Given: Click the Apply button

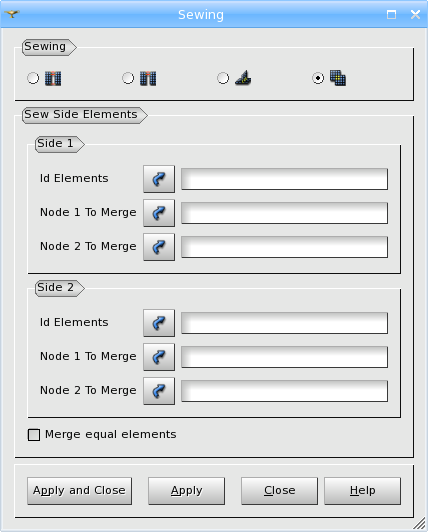Looking at the screenshot, I should pyautogui.click(x=186, y=491).
